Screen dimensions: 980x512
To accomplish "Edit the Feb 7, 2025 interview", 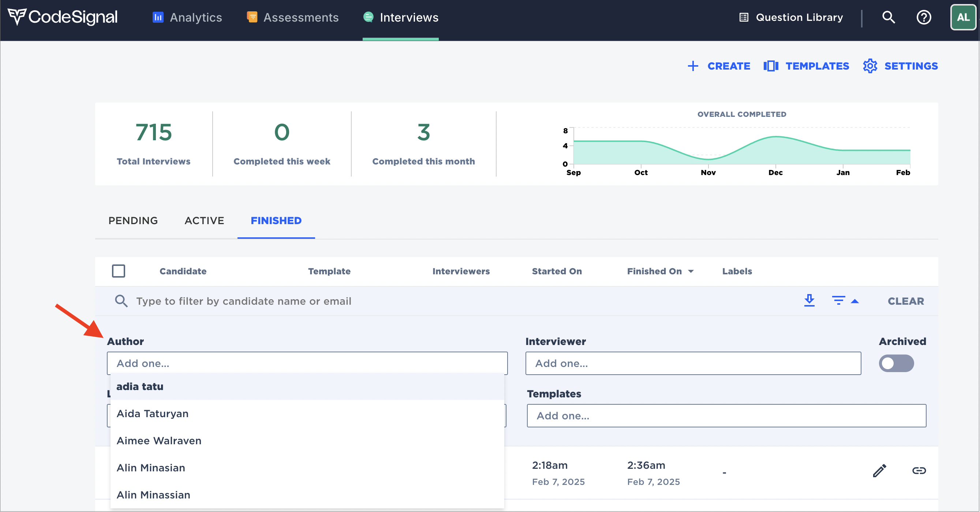I will tap(880, 471).
